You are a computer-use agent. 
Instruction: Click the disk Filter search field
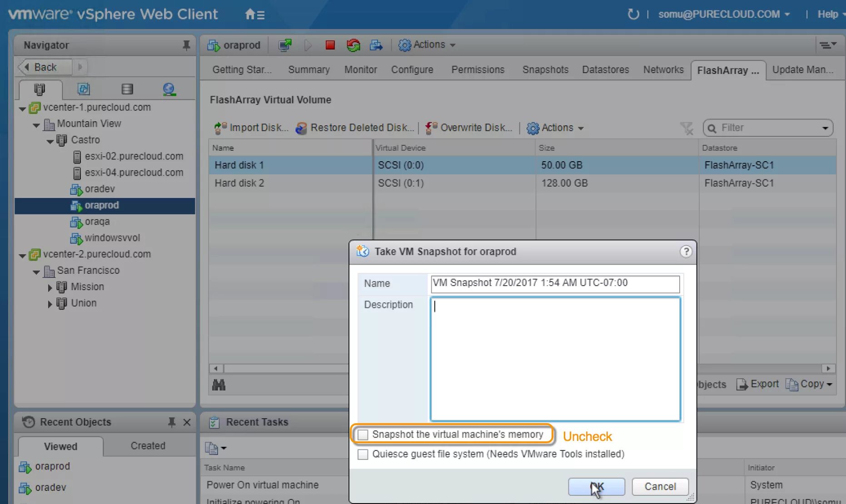point(767,128)
